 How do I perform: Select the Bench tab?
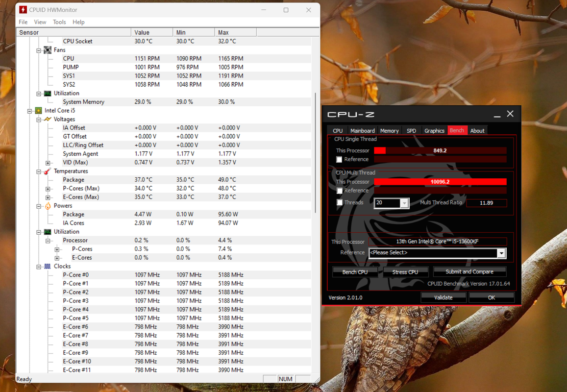pyautogui.click(x=457, y=130)
